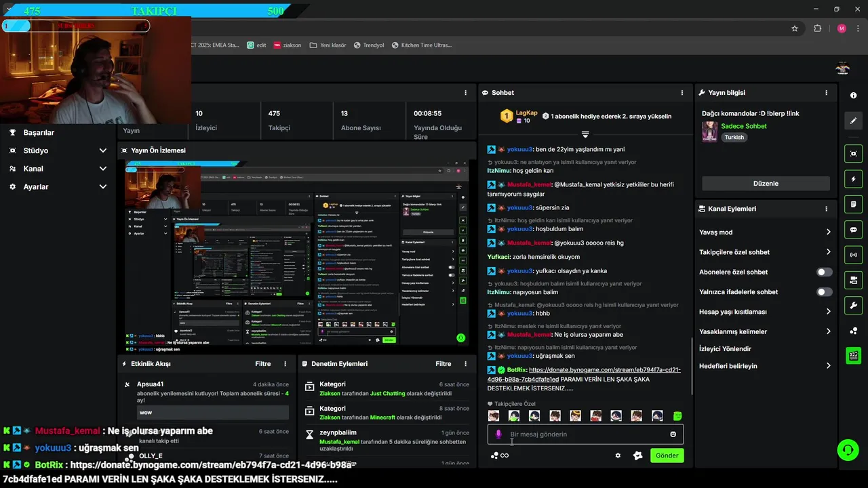Select the green blob emote in the emote row
The image size is (868, 488).
click(x=677, y=416)
